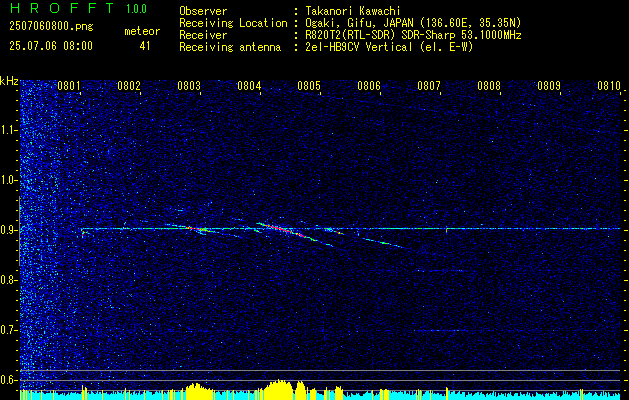The image size is (629, 400).
Task: Click the 0.9 kHz axis label
Action: coord(7,230)
